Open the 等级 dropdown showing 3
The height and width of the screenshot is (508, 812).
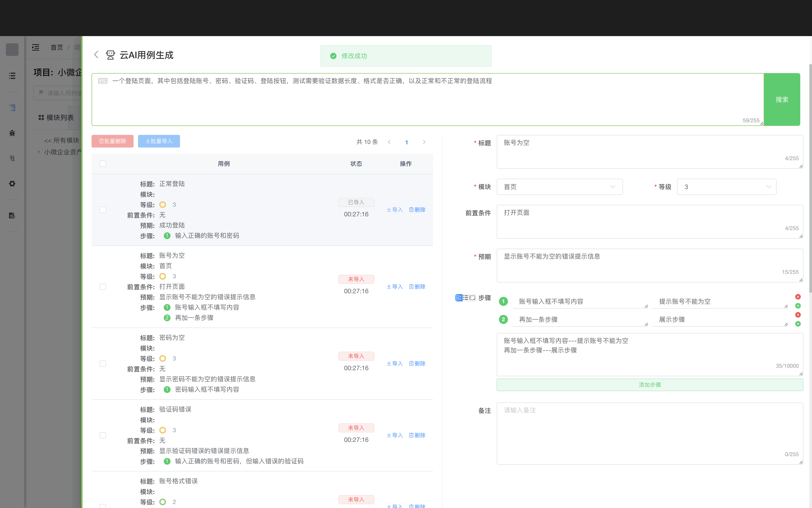click(726, 187)
